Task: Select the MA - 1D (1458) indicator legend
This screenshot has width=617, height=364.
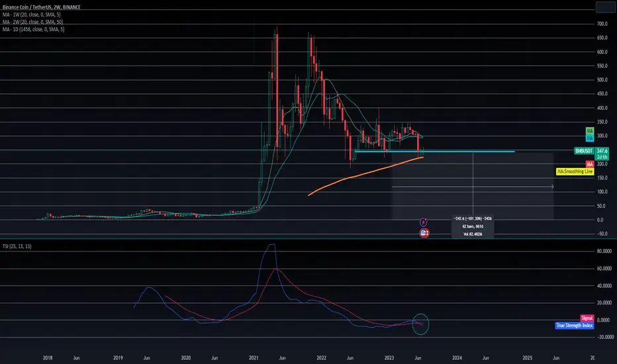Action: tap(34, 30)
